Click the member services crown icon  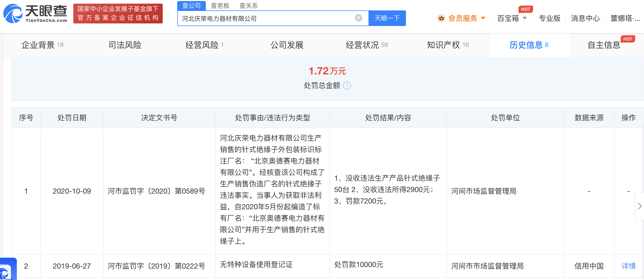(441, 18)
